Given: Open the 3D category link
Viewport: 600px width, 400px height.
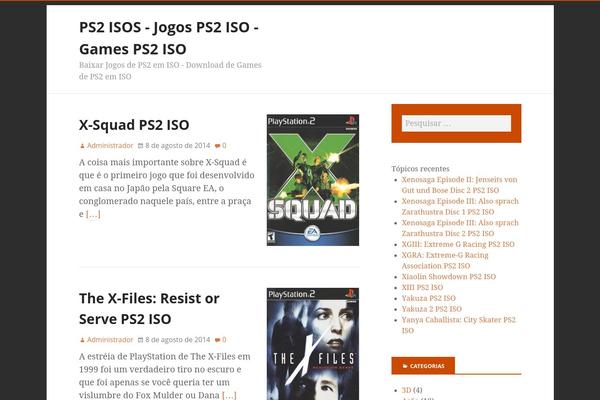Looking at the screenshot, I should (x=406, y=390).
